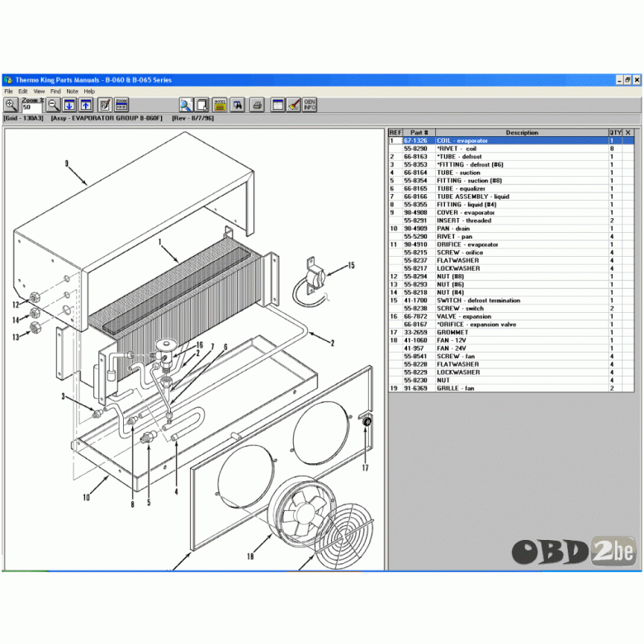
Task: Click the yellow NOTES list icon
Action: click(220, 105)
